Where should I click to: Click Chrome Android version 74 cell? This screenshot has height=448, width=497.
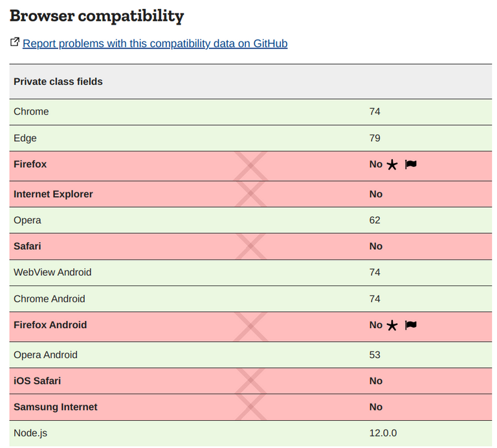[x=375, y=299]
